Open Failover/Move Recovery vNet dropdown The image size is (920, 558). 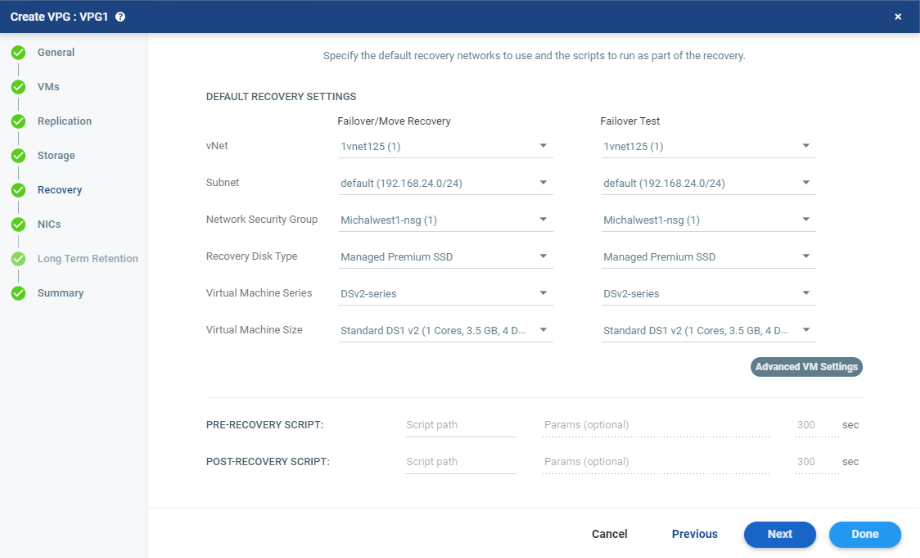[x=446, y=146]
